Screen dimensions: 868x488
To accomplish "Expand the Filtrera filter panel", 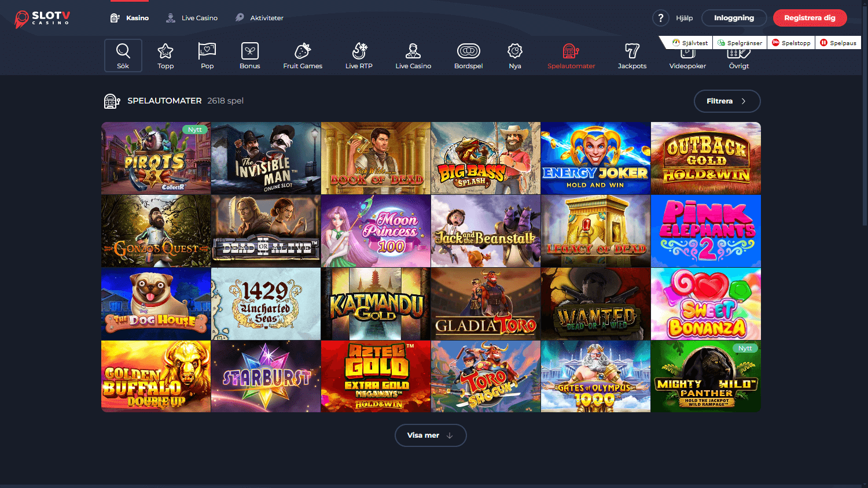I will (x=727, y=101).
